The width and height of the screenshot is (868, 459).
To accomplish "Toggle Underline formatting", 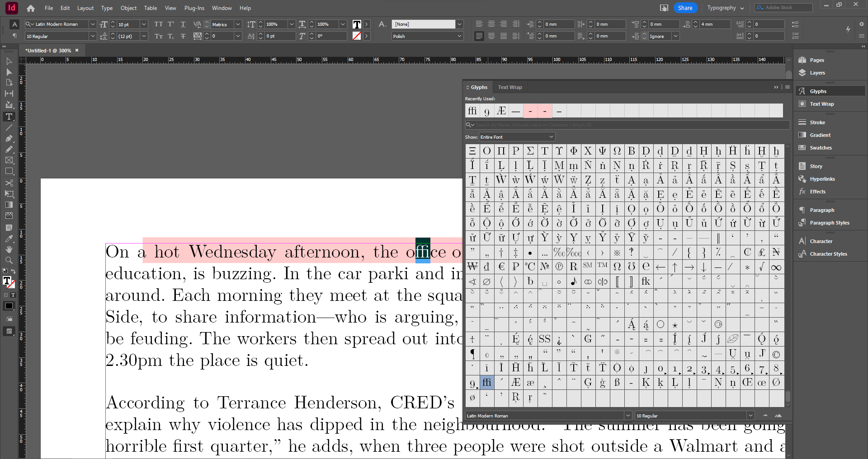I will click(183, 24).
